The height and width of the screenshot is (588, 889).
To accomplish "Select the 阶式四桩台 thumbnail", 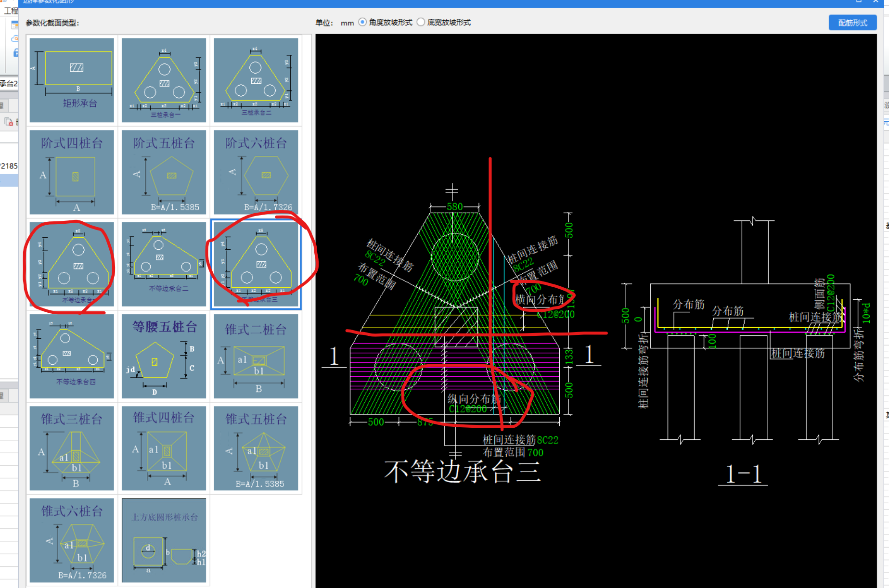I will (x=72, y=172).
